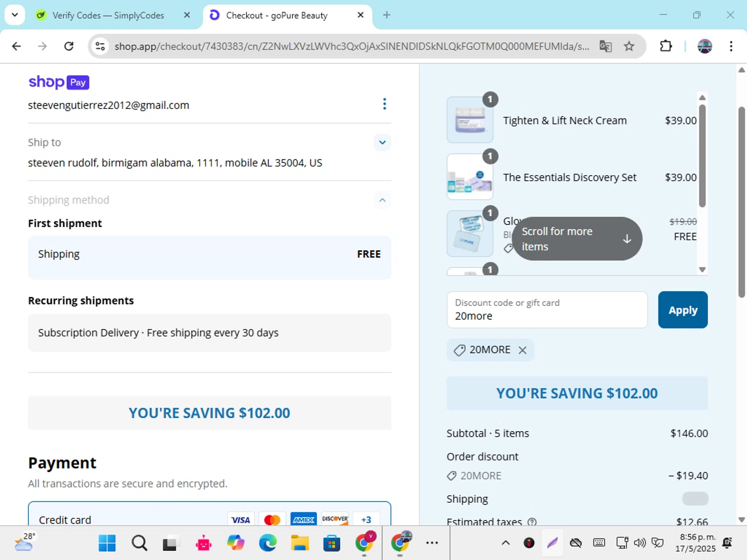Open the Windows Start menu
Image resolution: width=747 pixels, height=560 pixels.
pos(107,543)
